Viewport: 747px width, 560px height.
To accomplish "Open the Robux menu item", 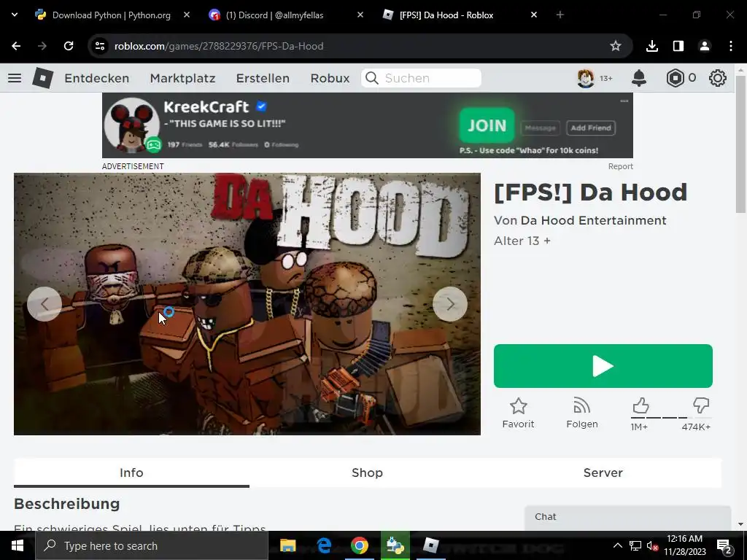I will point(330,78).
